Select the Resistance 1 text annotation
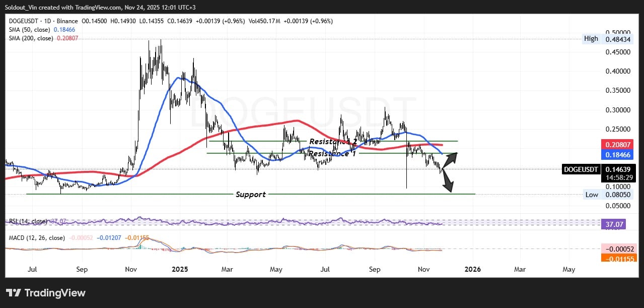 coord(332,153)
